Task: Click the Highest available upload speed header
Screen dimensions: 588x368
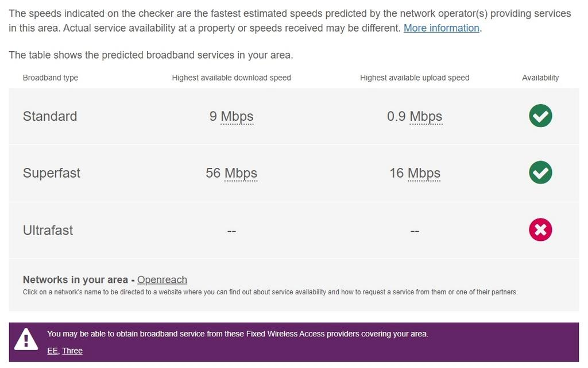Action: pyautogui.click(x=415, y=78)
